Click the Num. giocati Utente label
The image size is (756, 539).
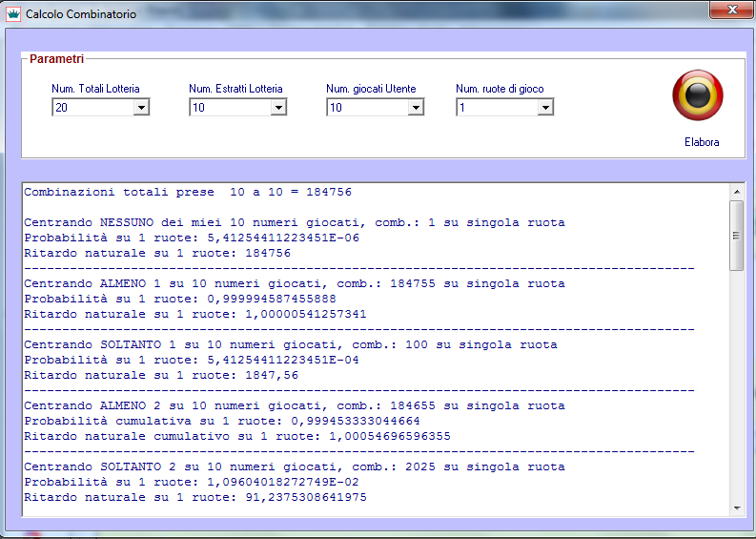point(371,89)
